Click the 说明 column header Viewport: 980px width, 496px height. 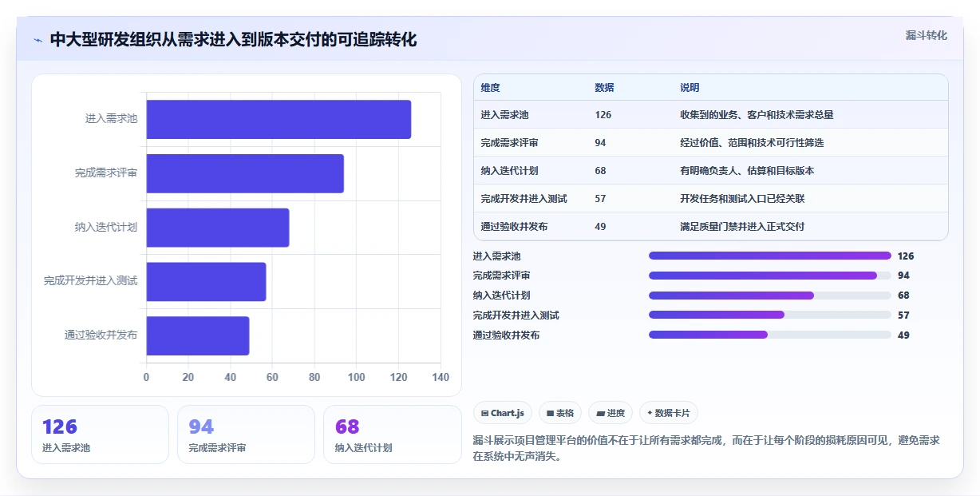point(690,88)
